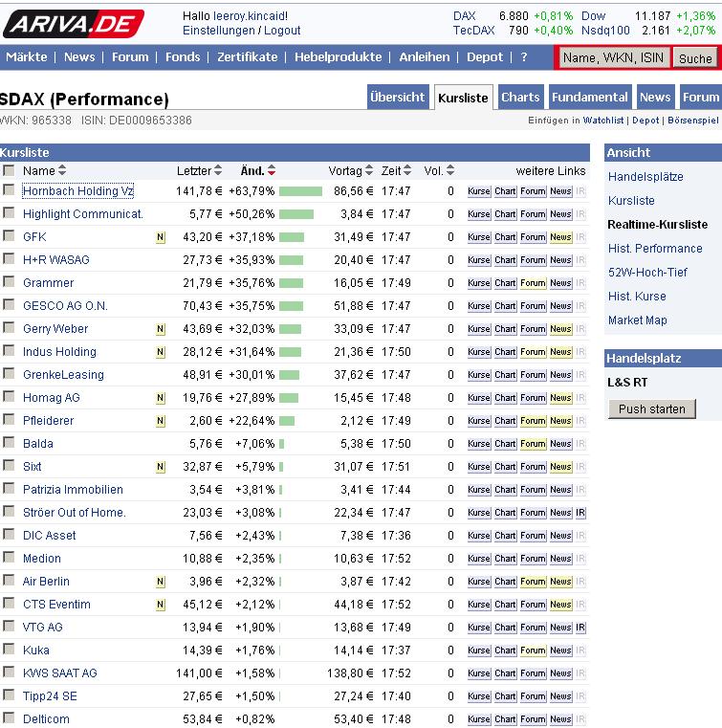Open Hist. Performance view link

click(x=655, y=249)
